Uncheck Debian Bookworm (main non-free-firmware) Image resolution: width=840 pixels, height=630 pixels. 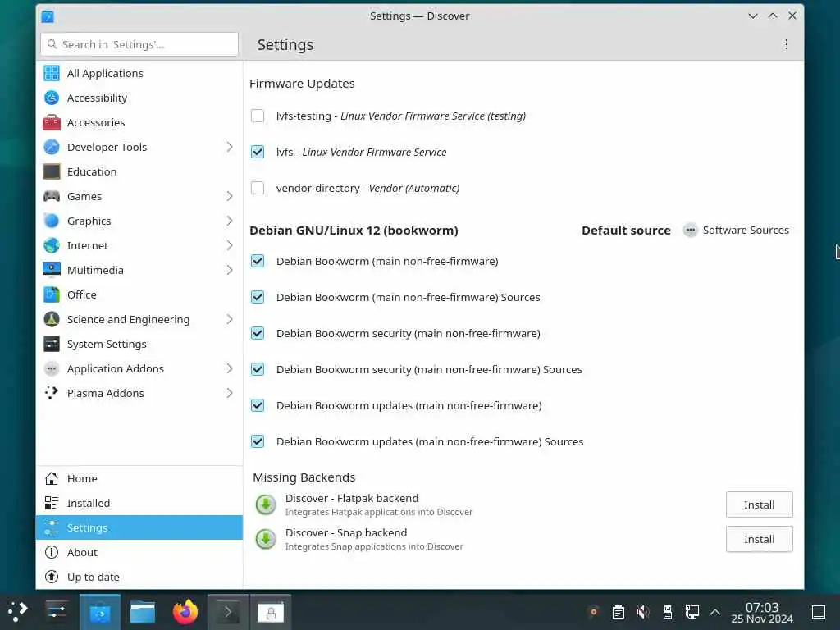click(258, 261)
